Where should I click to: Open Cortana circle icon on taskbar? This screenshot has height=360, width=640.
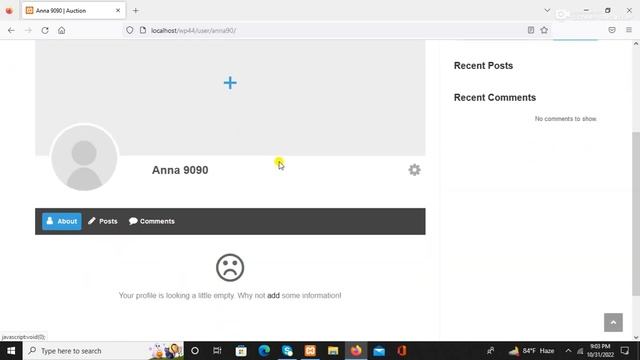pos(195,351)
